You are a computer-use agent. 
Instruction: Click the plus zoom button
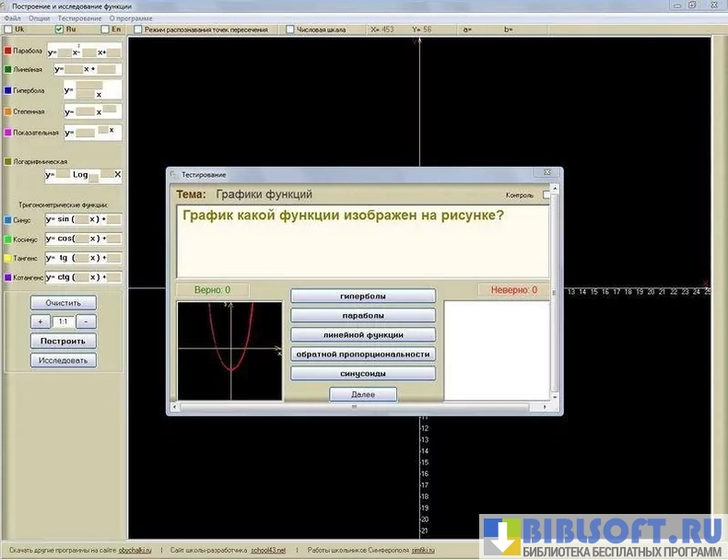[x=41, y=321]
